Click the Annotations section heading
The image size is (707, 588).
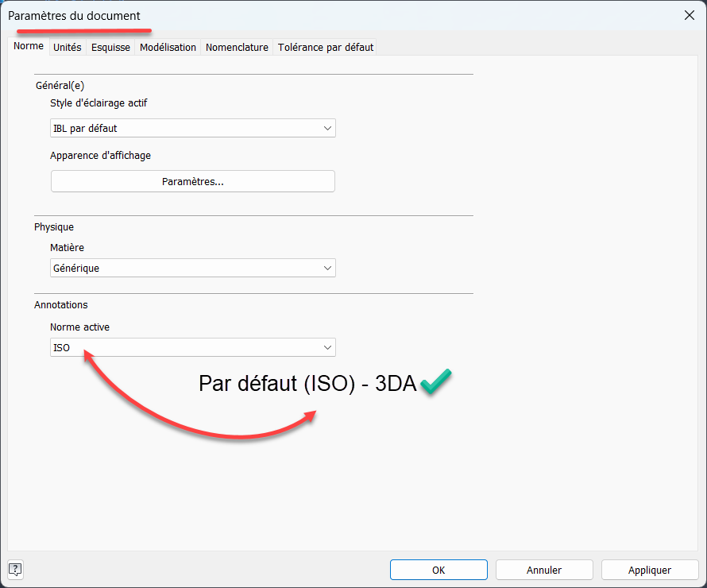(x=61, y=304)
